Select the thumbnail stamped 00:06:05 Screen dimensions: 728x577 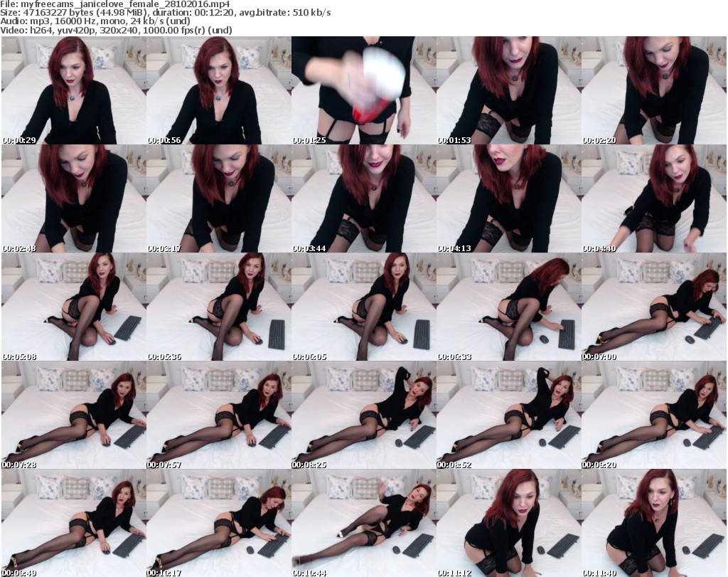point(363,307)
